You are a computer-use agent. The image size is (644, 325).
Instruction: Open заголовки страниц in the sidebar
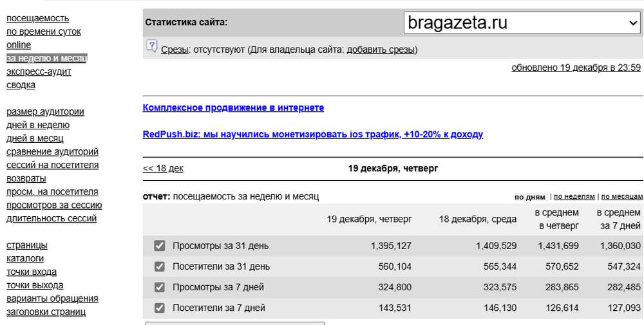pos(46,312)
